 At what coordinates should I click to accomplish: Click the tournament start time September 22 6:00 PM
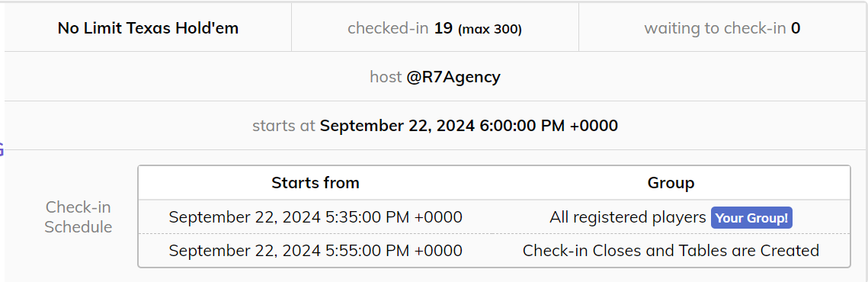[469, 126]
